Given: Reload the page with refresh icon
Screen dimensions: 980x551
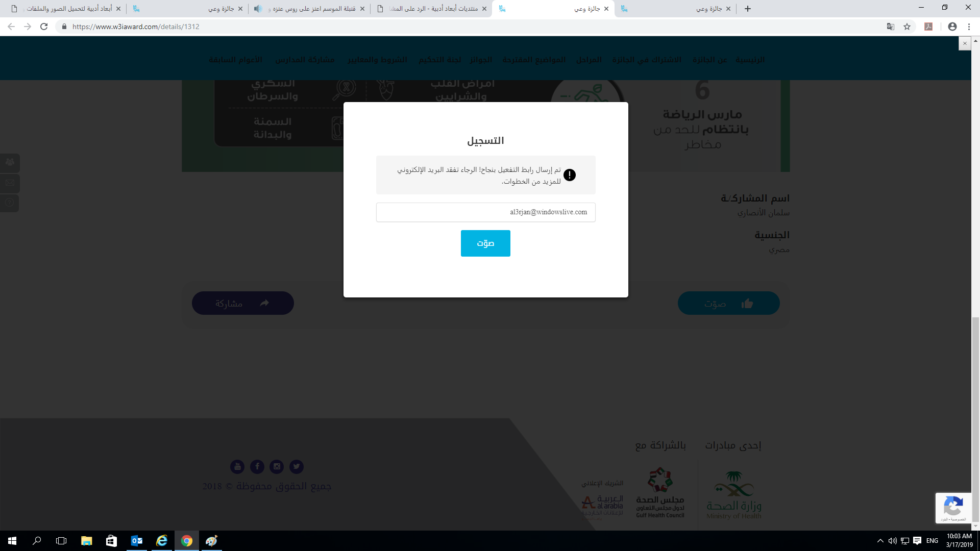Looking at the screenshot, I should 44,27.
